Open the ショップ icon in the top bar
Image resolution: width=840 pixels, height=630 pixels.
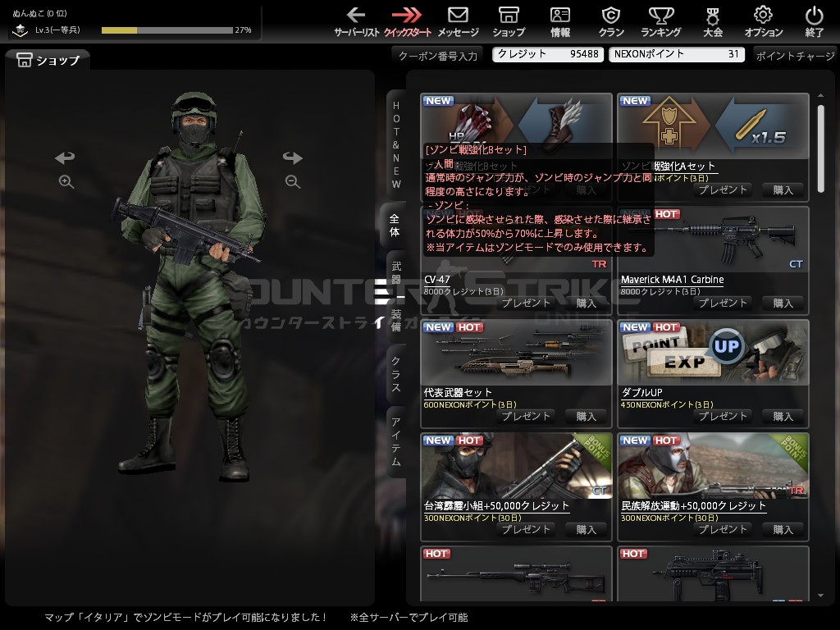coord(509,22)
